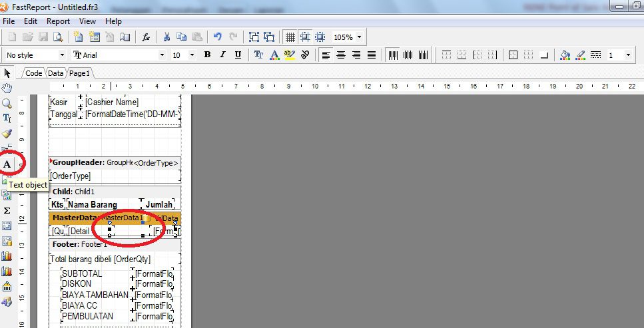Open the Variables book icon
This screenshot has width=644, height=328.
(x=125, y=37)
